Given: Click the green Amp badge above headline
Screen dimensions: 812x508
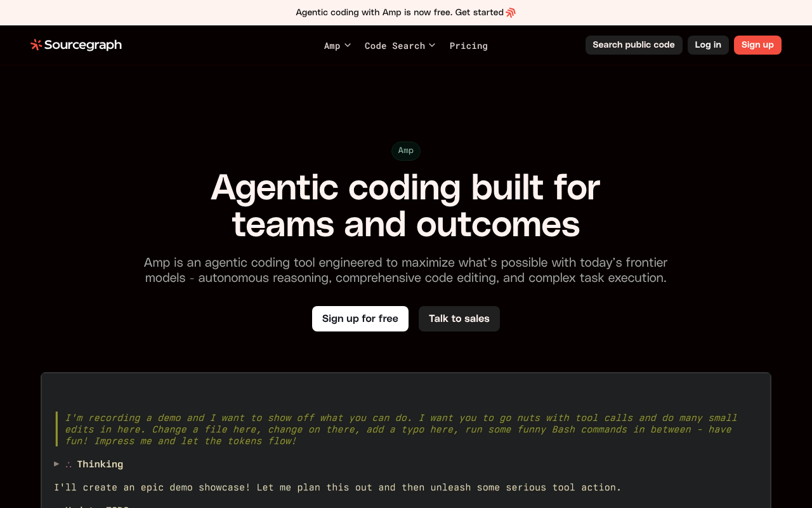Looking at the screenshot, I should tap(406, 150).
